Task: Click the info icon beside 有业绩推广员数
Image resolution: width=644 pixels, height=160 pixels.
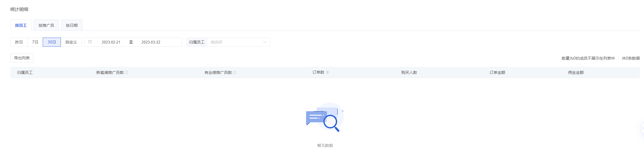Action: [x=235, y=72]
